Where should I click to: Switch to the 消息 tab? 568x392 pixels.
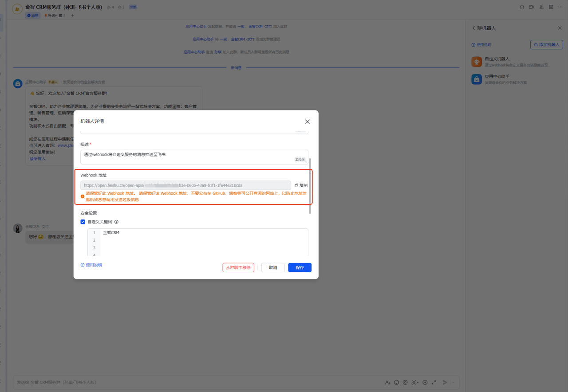tap(33, 16)
